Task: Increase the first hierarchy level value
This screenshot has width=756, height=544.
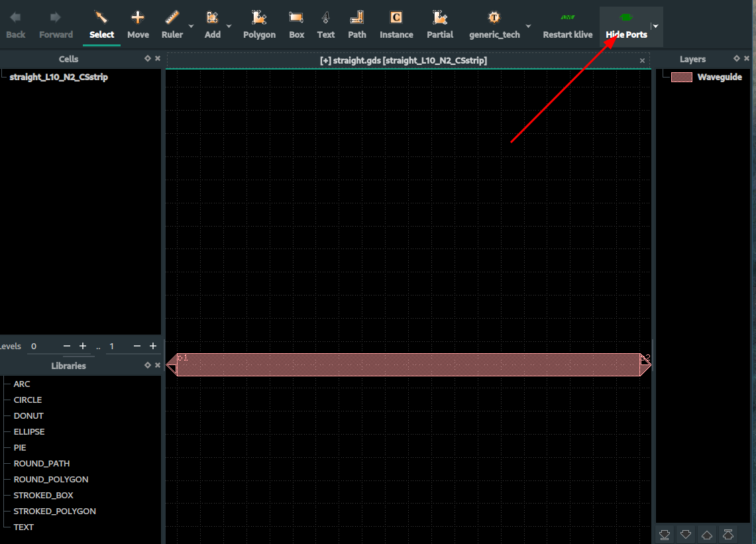Action: 83,346
